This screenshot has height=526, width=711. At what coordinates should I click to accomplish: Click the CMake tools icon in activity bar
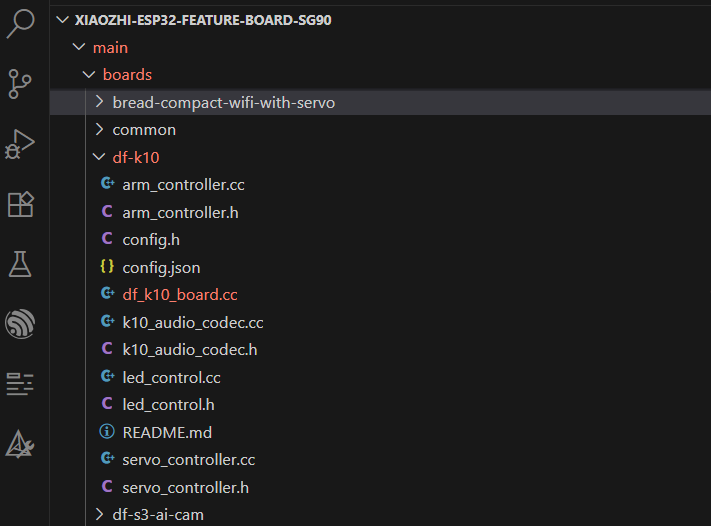pyautogui.click(x=21, y=444)
